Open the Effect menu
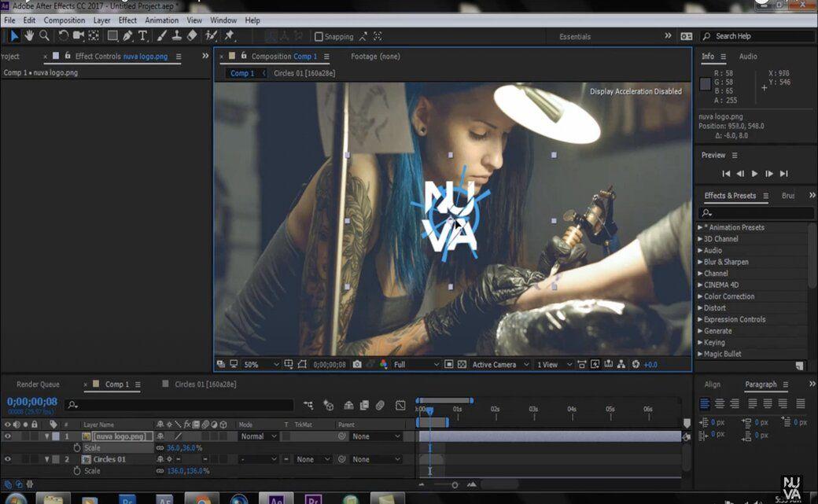 tap(127, 20)
